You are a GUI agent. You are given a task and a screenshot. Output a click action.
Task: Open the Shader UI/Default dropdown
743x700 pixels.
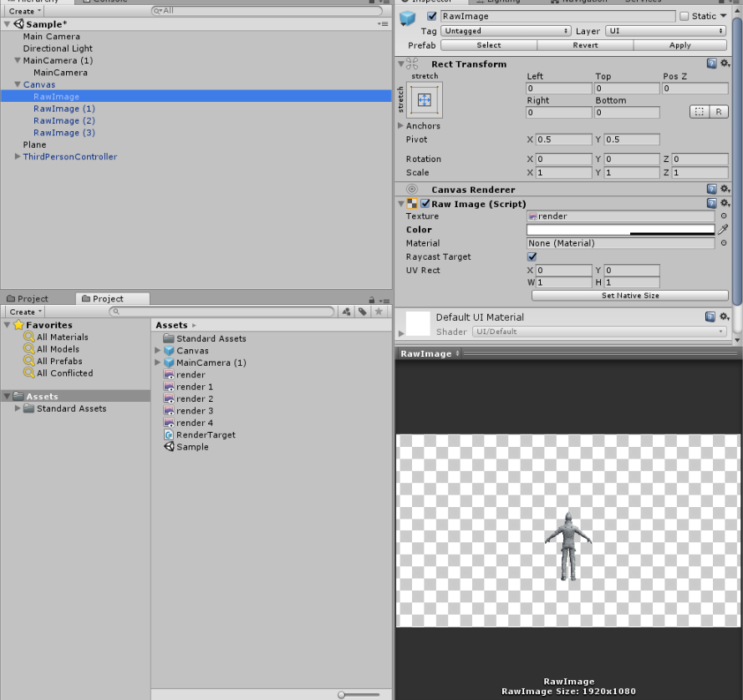click(x=599, y=332)
